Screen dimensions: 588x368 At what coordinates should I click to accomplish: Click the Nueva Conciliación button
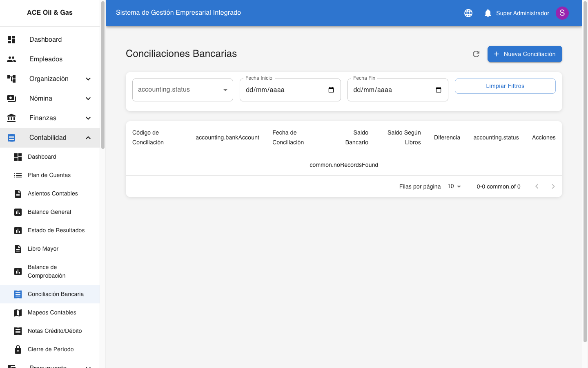[x=524, y=54]
